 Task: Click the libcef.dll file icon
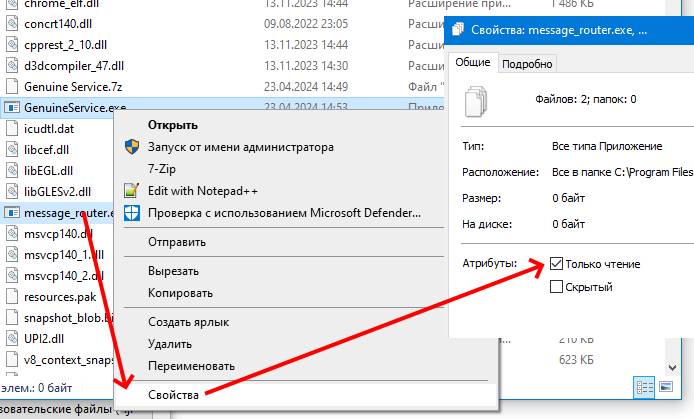(12, 149)
